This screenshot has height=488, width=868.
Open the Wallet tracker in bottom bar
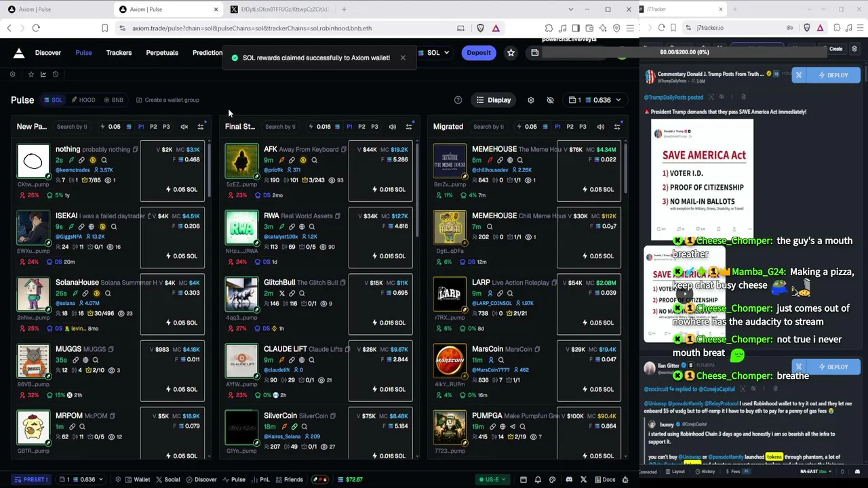click(x=138, y=480)
